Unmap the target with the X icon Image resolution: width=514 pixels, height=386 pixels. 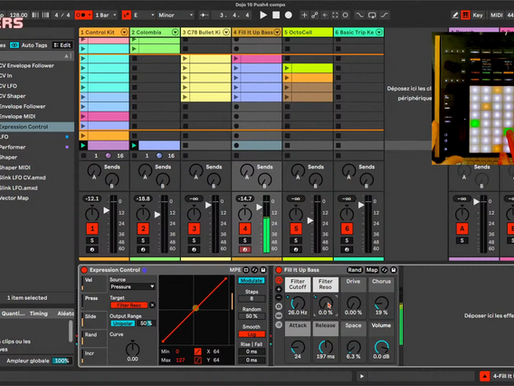point(152,305)
